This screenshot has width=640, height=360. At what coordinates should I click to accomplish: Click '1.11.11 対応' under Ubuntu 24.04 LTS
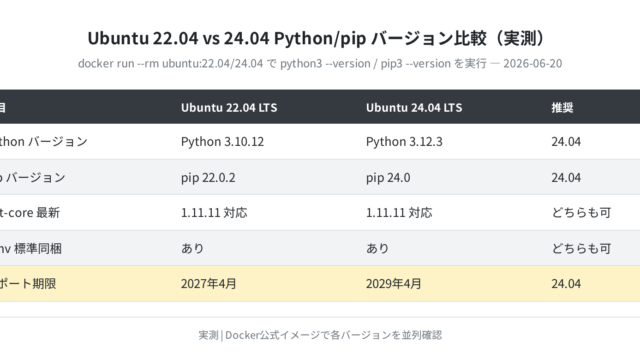399,213
